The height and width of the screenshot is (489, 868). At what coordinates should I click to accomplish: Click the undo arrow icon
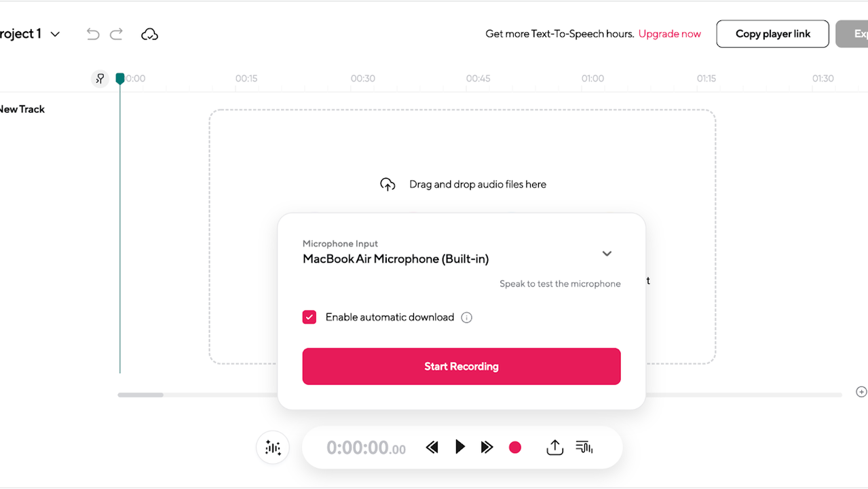click(93, 34)
